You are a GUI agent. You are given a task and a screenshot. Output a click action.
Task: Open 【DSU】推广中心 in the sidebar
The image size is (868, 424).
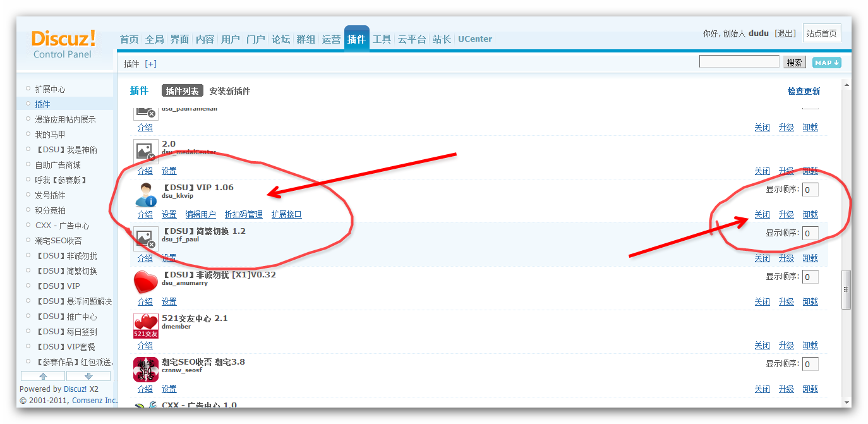(x=66, y=317)
